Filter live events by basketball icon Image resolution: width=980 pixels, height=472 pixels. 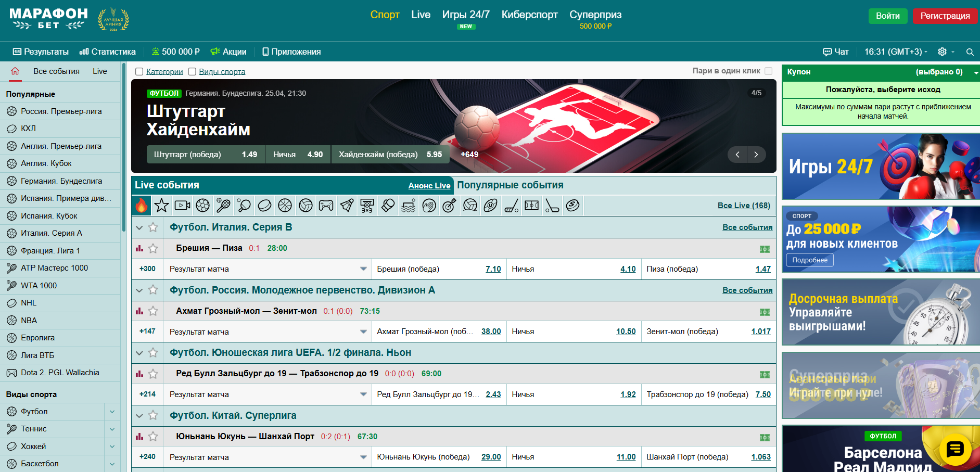pos(285,206)
